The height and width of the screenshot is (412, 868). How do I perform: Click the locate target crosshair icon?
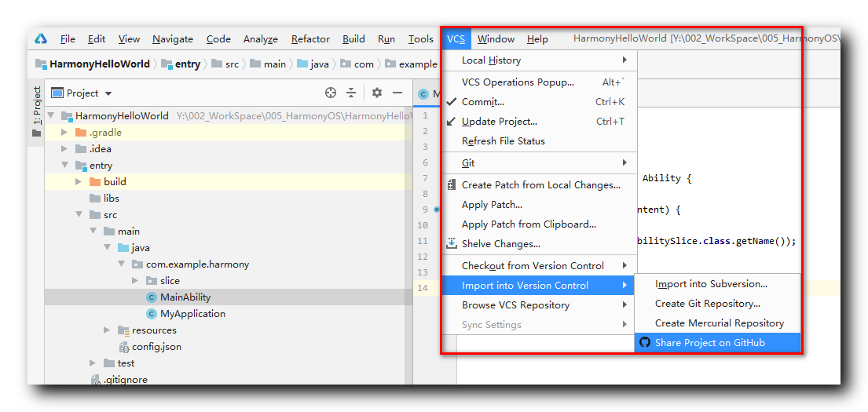[x=331, y=93]
